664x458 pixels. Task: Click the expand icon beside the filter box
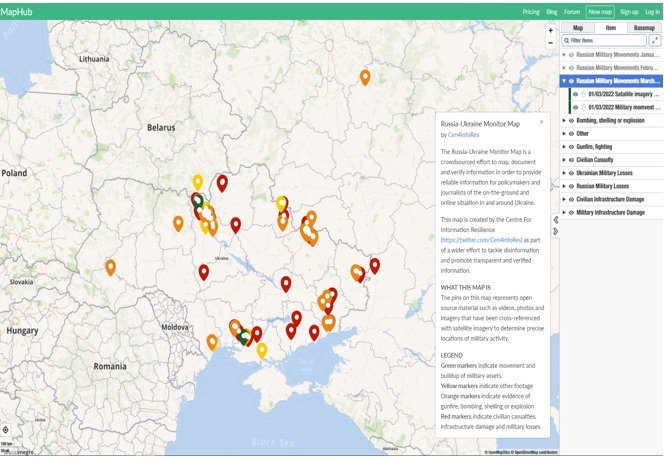pyautogui.click(x=654, y=40)
